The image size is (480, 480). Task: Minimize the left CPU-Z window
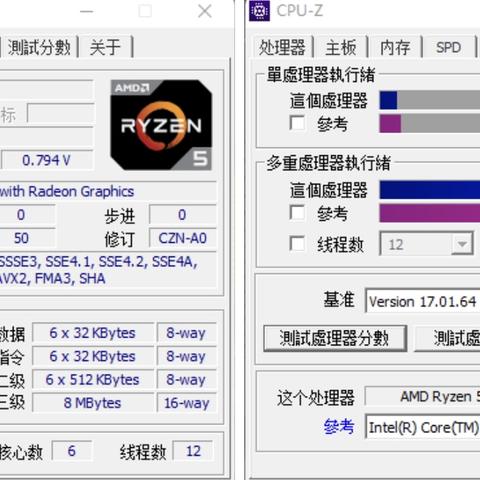pos(87,11)
